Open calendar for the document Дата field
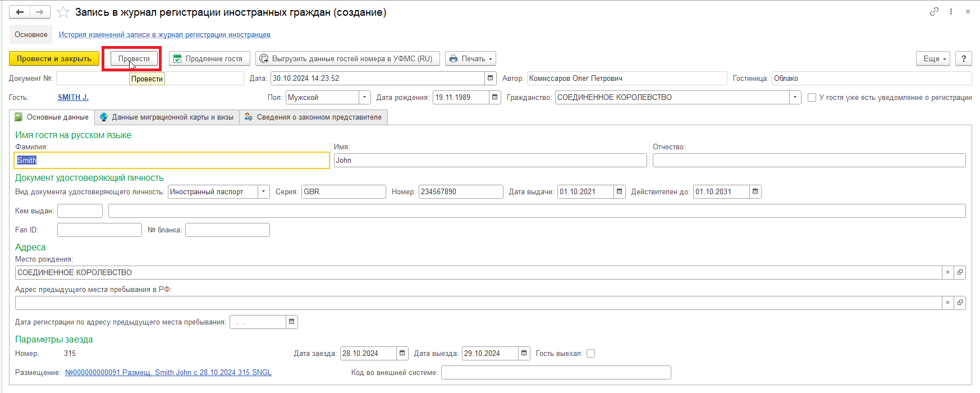 coord(491,78)
